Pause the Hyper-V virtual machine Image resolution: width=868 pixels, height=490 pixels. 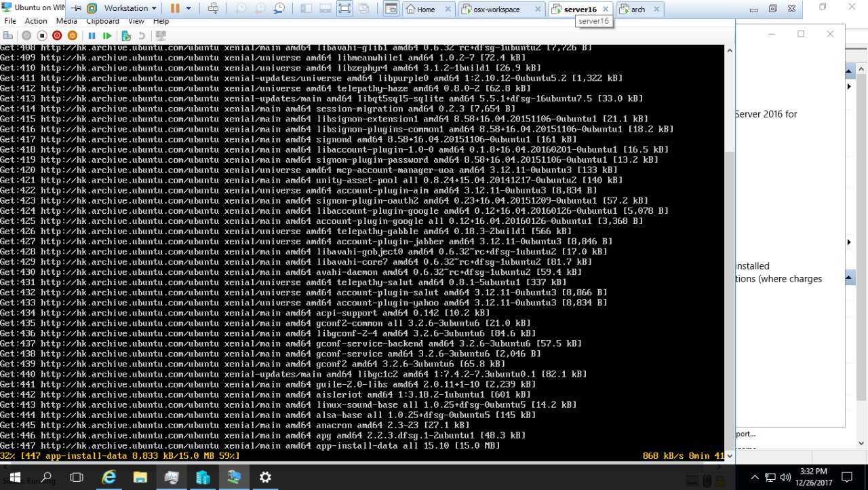point(92,35)
